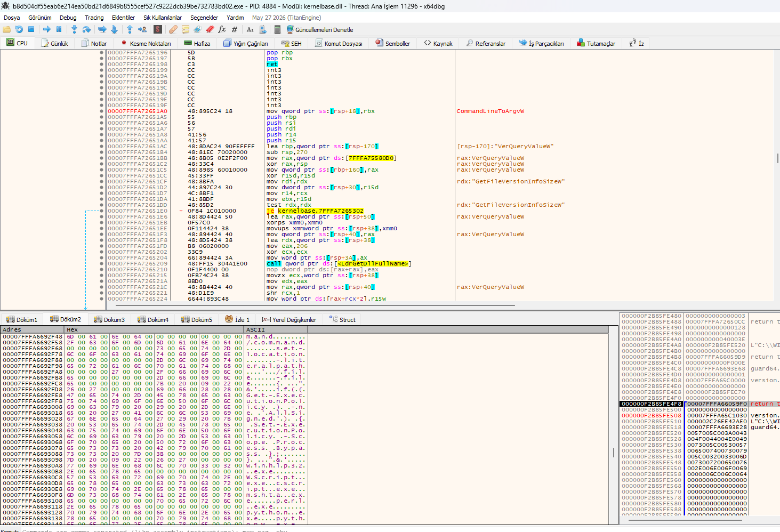
Task: Click the Bookmarks red icon
Action: point(210,29)
